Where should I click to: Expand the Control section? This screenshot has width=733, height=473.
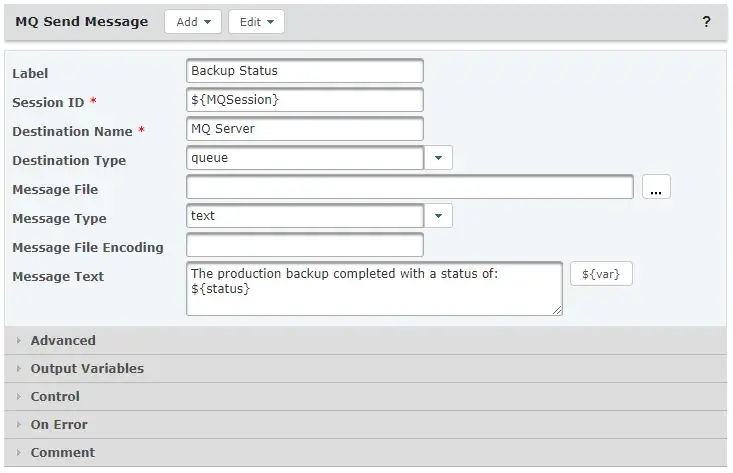(55, 397)
